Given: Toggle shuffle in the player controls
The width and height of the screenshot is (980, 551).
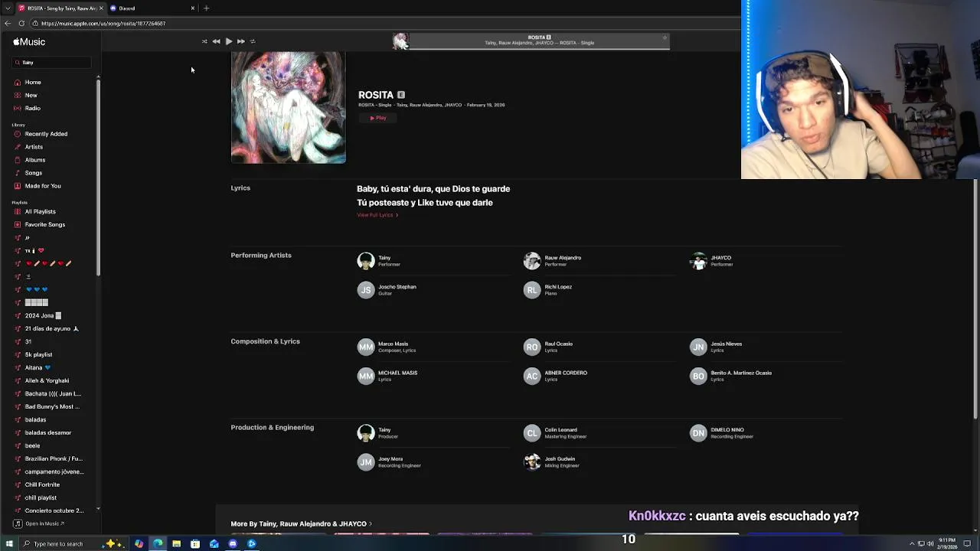Looking at the screenshot, I should tap(204, 41).
